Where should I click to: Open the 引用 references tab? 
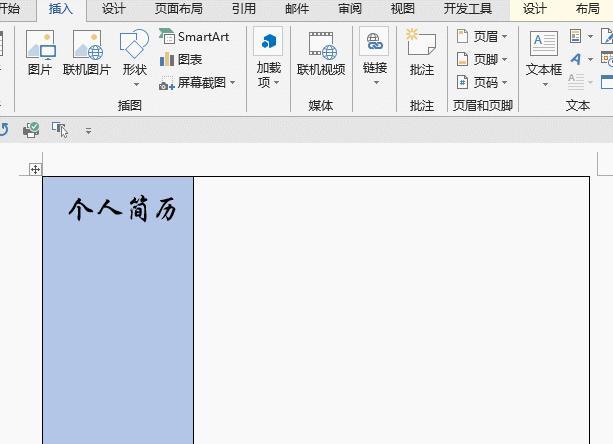[x=244, y=9]
